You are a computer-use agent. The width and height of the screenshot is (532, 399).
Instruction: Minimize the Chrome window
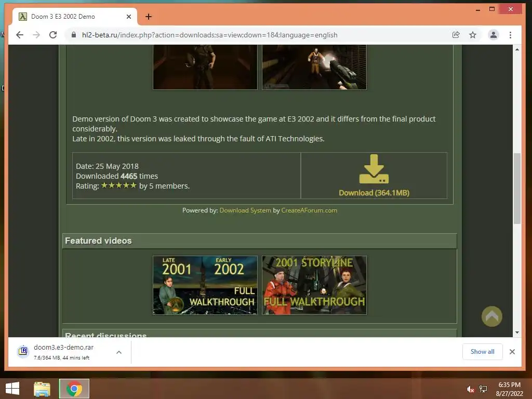pos(478,9)
